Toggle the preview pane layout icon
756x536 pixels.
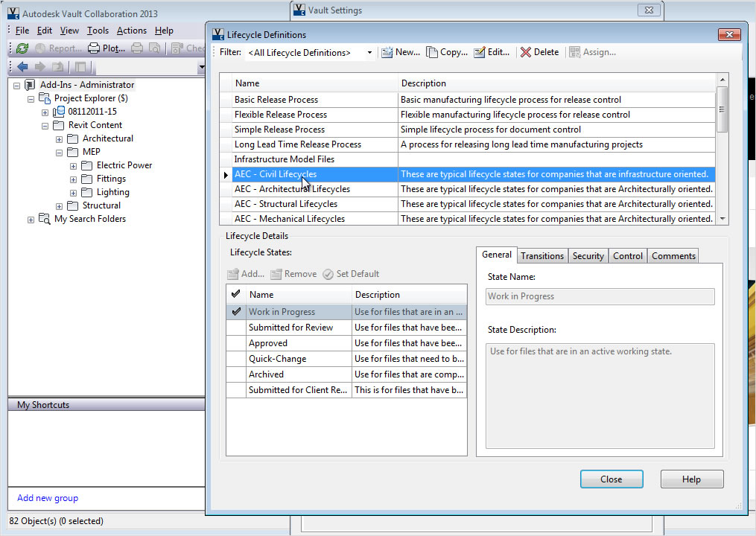pyautogui.click(x=80, y=66)
